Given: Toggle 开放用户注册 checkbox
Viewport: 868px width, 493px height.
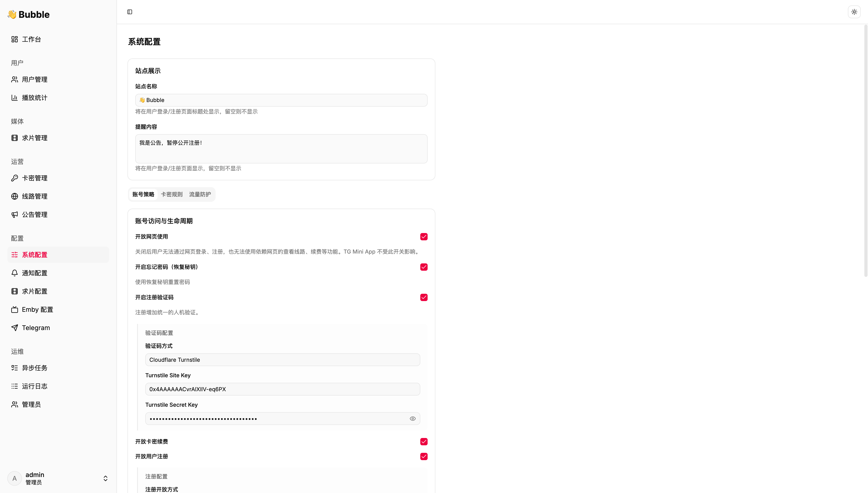Looking at the screenshot, I should pyautogui.click(x=423, y=456).
